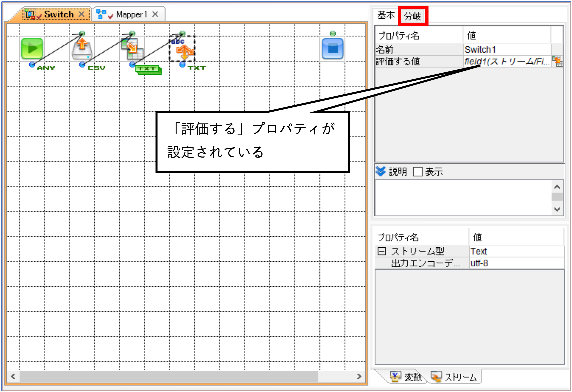Image resolution: width=572 pixels, height=392 pixels.
Task: Click the description box scroll down arrow
Action: 557,209
